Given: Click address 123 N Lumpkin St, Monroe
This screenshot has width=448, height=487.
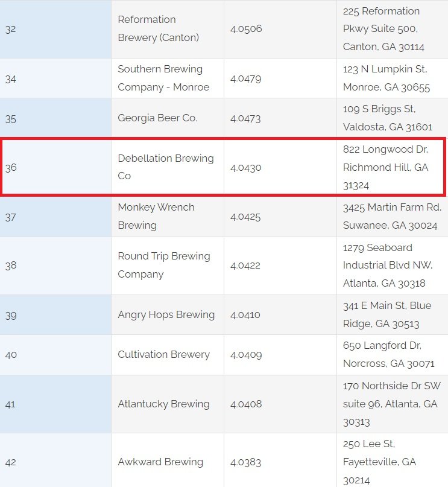Looking at the screenshot, I should pyautogui.click(x=386, y=78).
